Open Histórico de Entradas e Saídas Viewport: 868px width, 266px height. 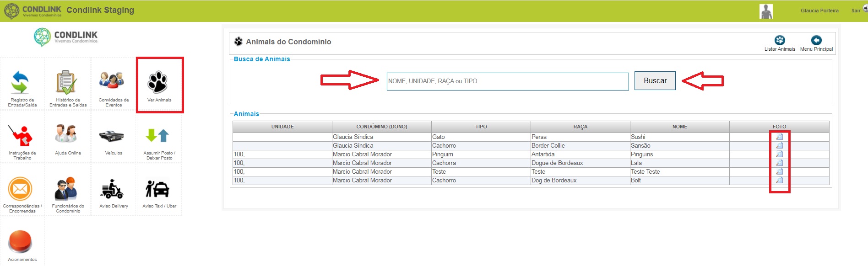[x=67, y=83]
